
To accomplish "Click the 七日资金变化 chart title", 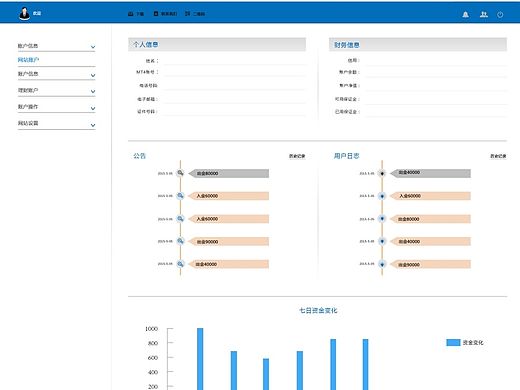I will 318,310.
